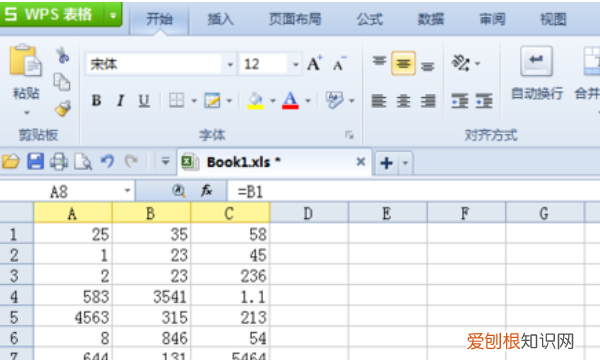
Task: Switch to the 插入 tab
Action: [x=220, y=19]
